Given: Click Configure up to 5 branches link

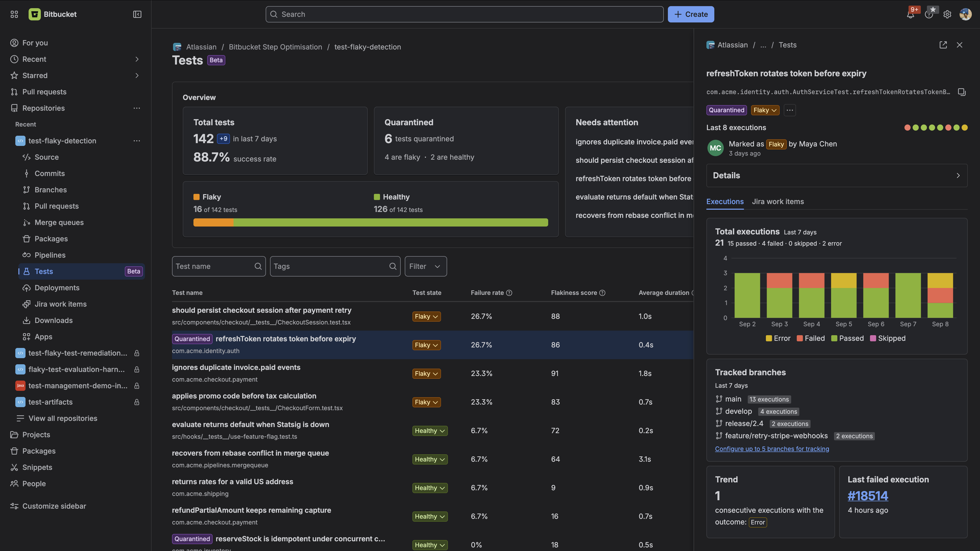Looking at the screenshot, I should (772, 449).
